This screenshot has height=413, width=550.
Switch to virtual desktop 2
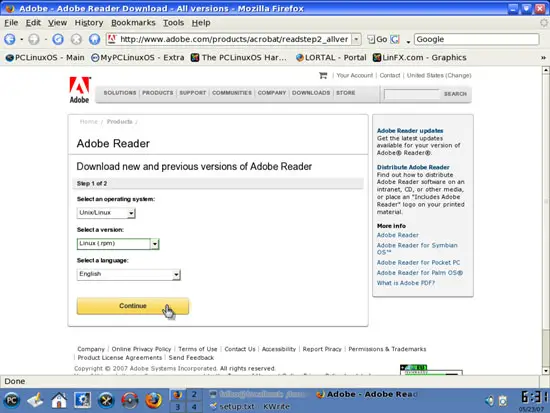click(194, 395)
